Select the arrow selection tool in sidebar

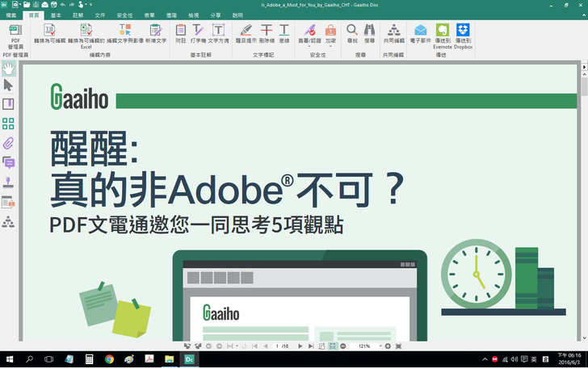coord(8,86)
